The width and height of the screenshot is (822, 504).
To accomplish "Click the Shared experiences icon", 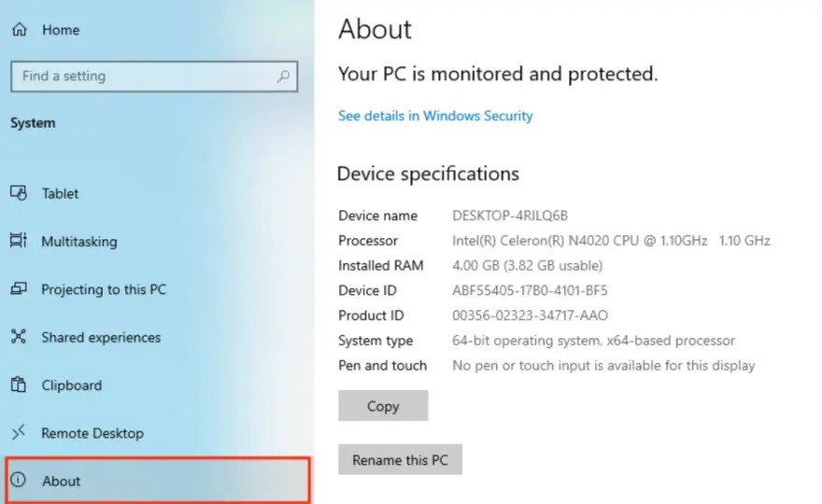I will click(x=19, y=336).
